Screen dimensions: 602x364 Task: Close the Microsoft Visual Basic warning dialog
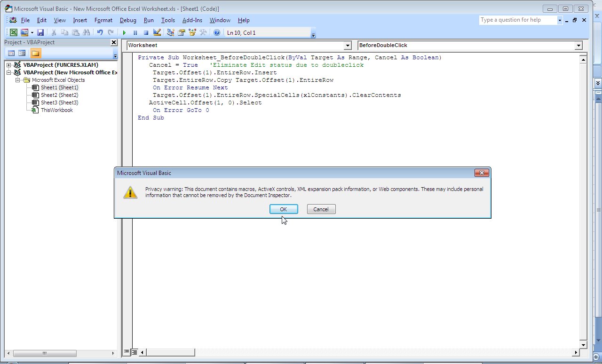tap(481, 173)
